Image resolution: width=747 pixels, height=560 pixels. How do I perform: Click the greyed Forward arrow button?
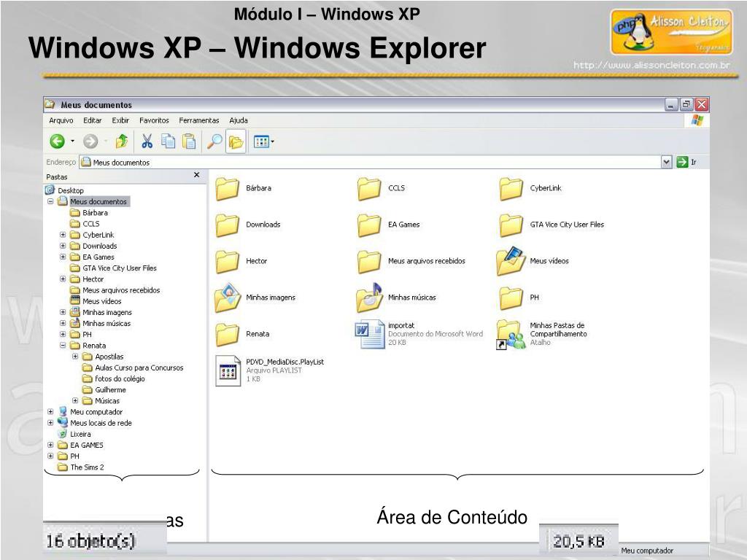pos(90,141)
